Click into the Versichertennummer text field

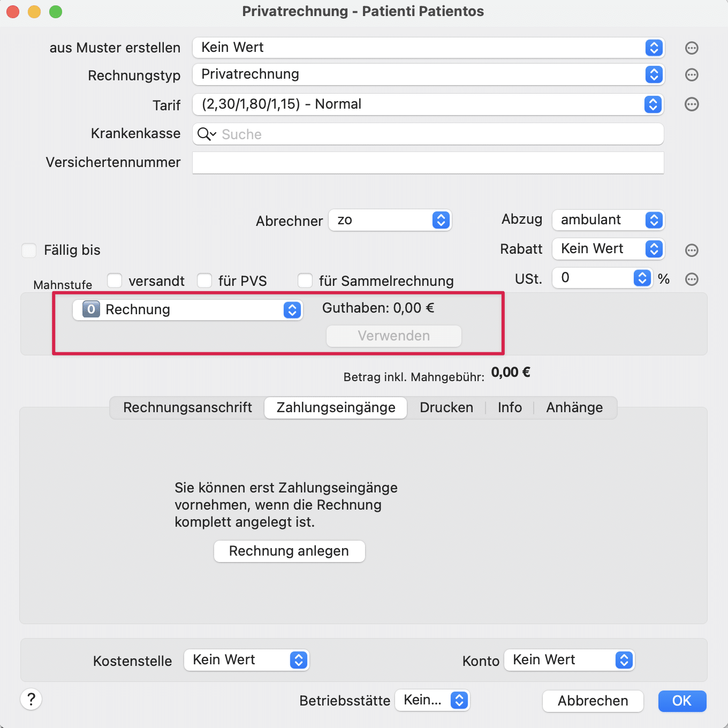pos(428,163)
